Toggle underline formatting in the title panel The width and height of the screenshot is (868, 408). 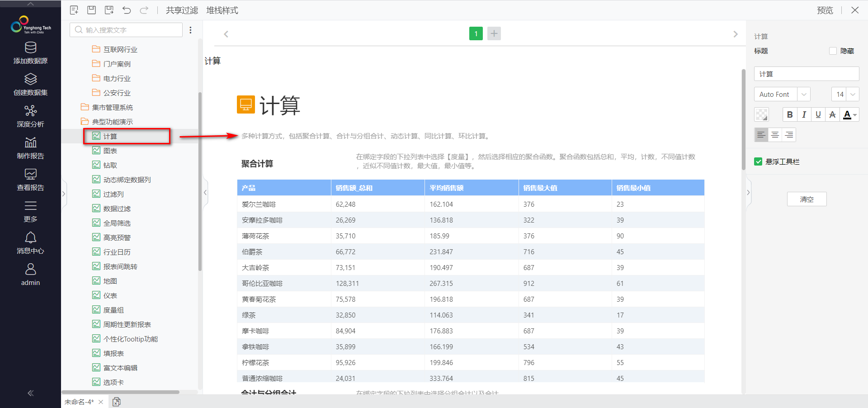point(818,114)
